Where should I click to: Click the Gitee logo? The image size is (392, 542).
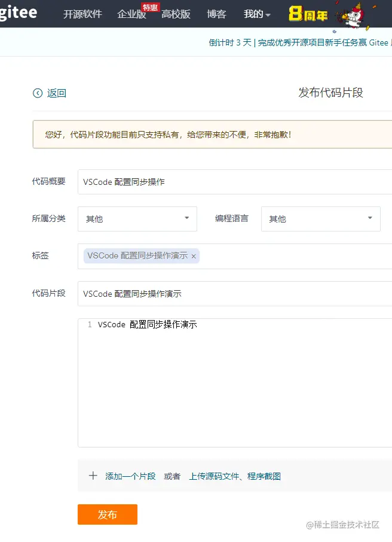pyautogui.click(x=19, y=13)
